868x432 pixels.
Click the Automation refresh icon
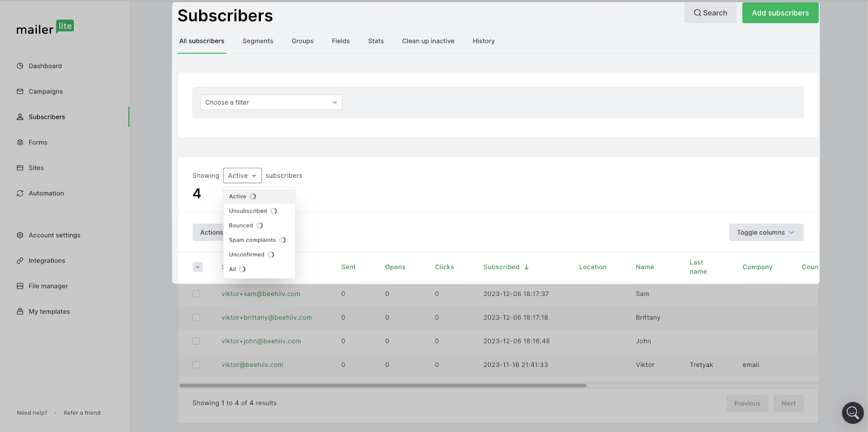(x=20, y=194)
